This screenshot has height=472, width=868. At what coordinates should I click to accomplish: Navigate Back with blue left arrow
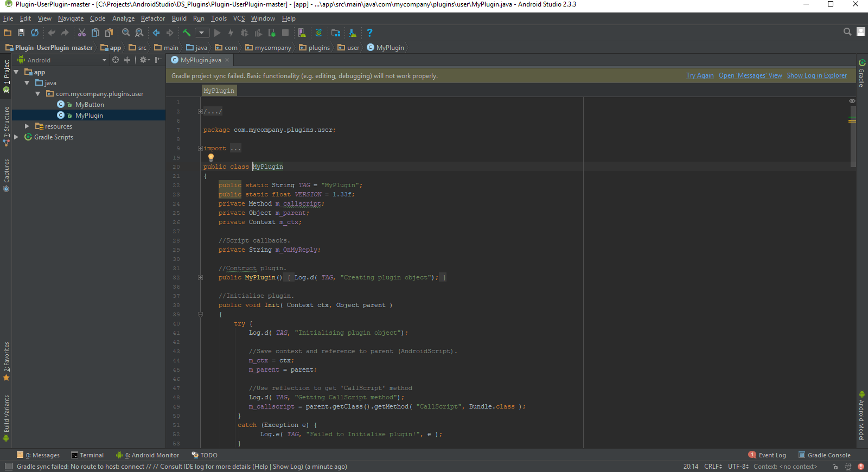[x=156, y=33]
